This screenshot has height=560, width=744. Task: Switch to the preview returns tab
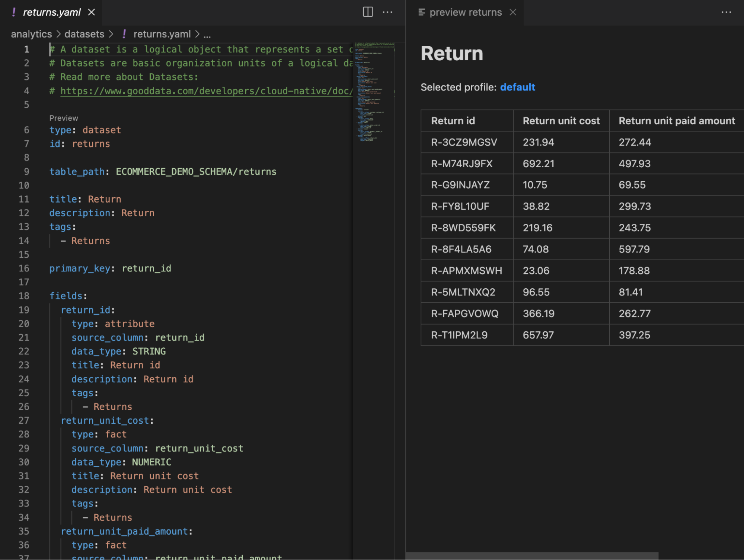(x=465, y=12)
